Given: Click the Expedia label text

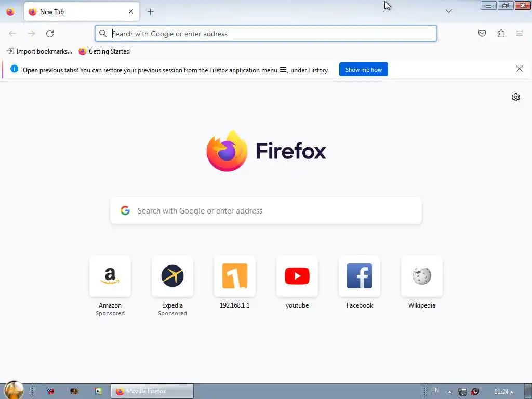Looking at the screenshot, I should tap(172, 305).
